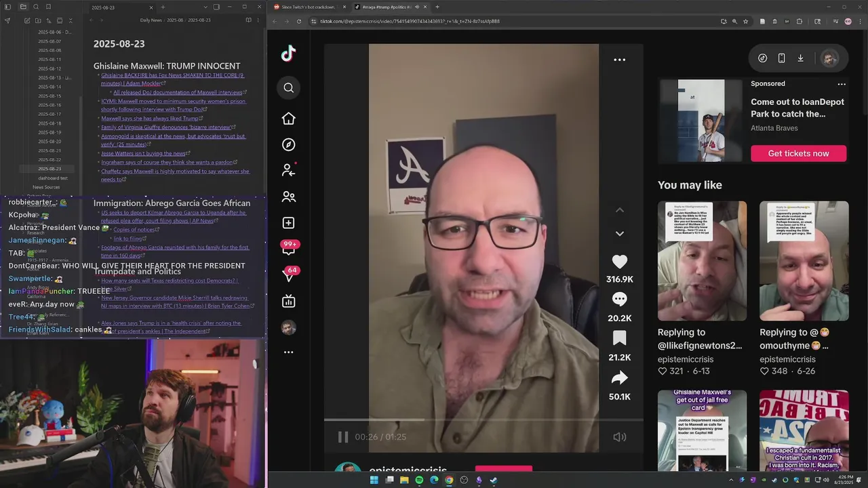Screen dimensions: 868x488
Task: Switch to 'Since Twitch's bot crackdown' browser tab
Action: [x=309, y=7]
